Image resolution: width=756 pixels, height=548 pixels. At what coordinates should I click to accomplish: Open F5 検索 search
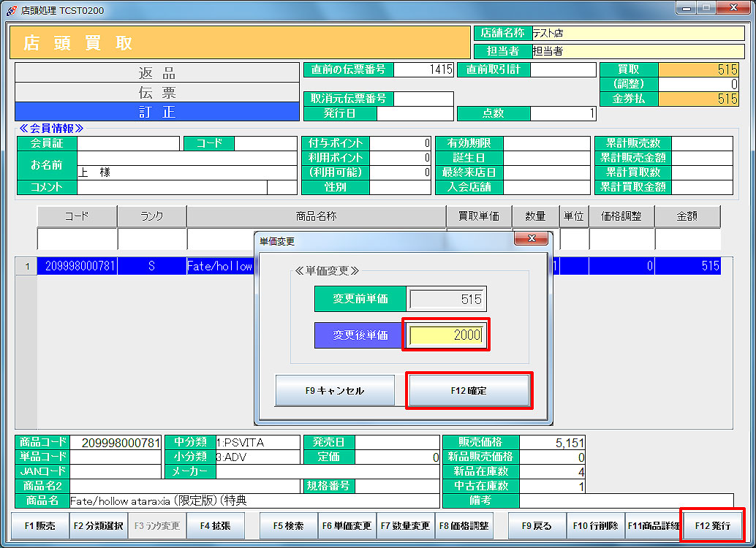pos(288,525)
